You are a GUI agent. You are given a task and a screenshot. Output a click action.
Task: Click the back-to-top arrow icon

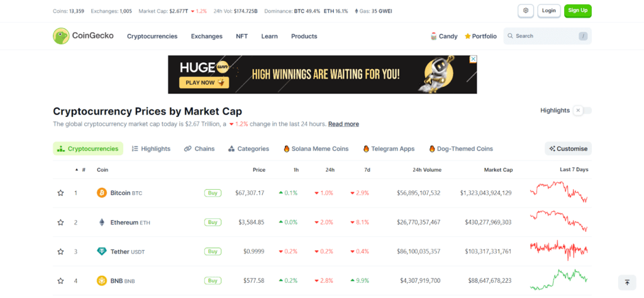coord(627,282)
